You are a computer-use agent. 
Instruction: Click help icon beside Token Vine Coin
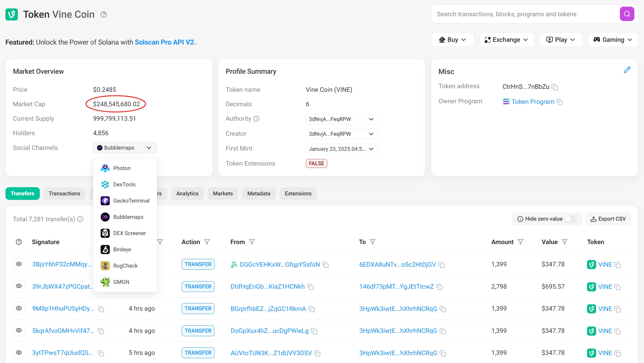[x=103, y=14]
